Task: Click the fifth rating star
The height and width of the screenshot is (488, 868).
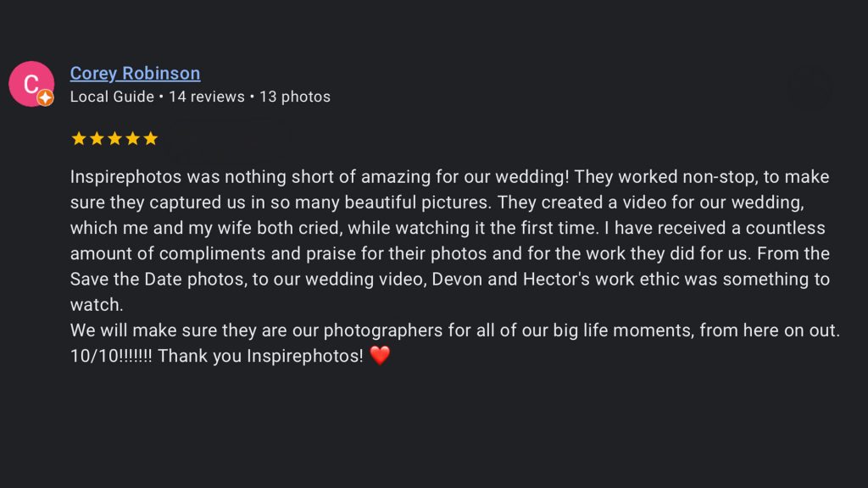Action: (x=151, y=137)
